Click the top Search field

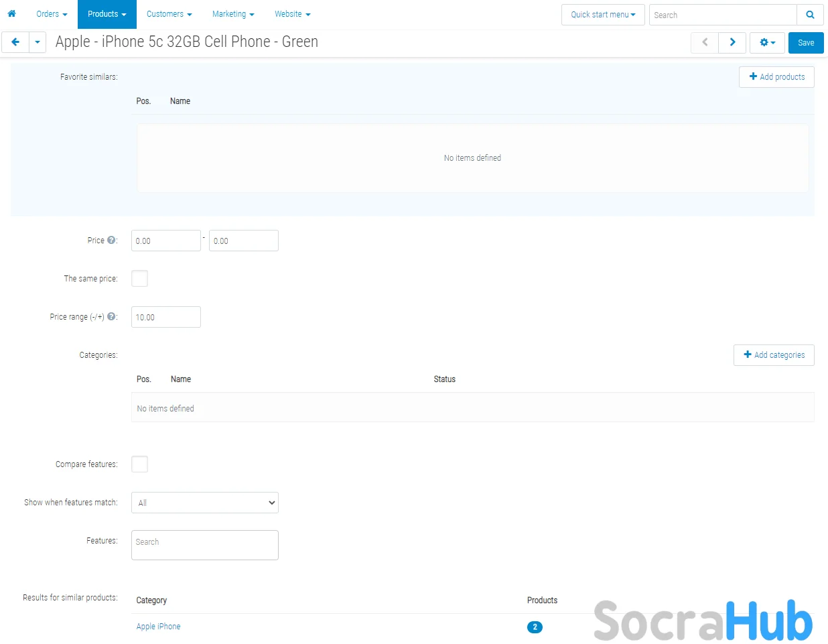[723, 15]
